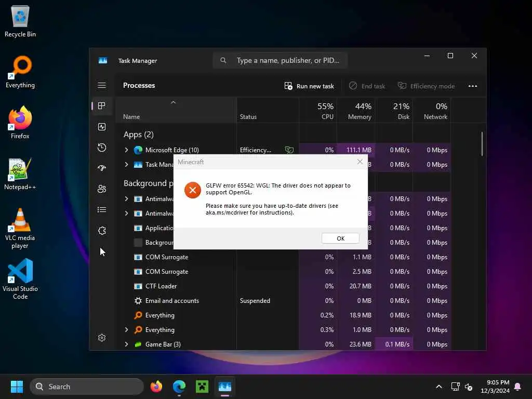The height and width of the screenshot is (399, 532).
Task: Open the Windows Start menu
Action: point(17,387)
